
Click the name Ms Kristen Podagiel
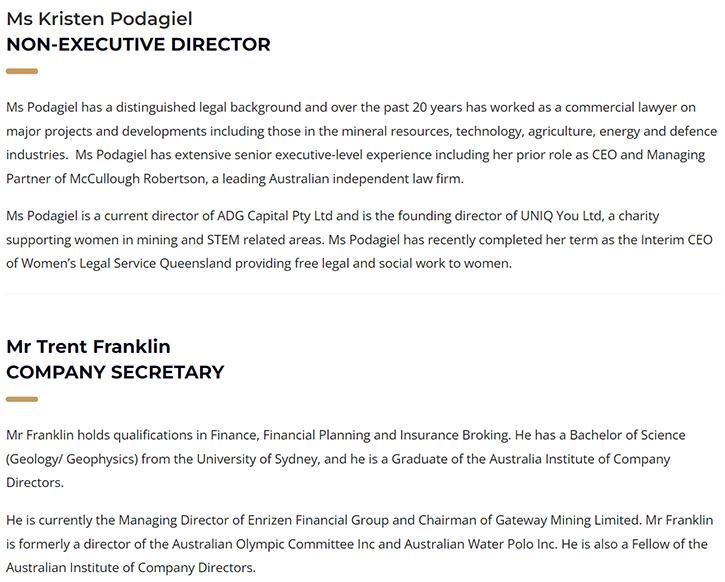point(99,19)
